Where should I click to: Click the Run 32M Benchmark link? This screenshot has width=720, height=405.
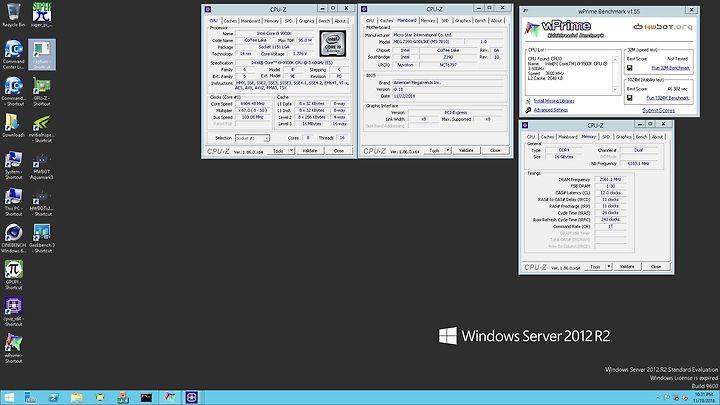coord(670,68)
